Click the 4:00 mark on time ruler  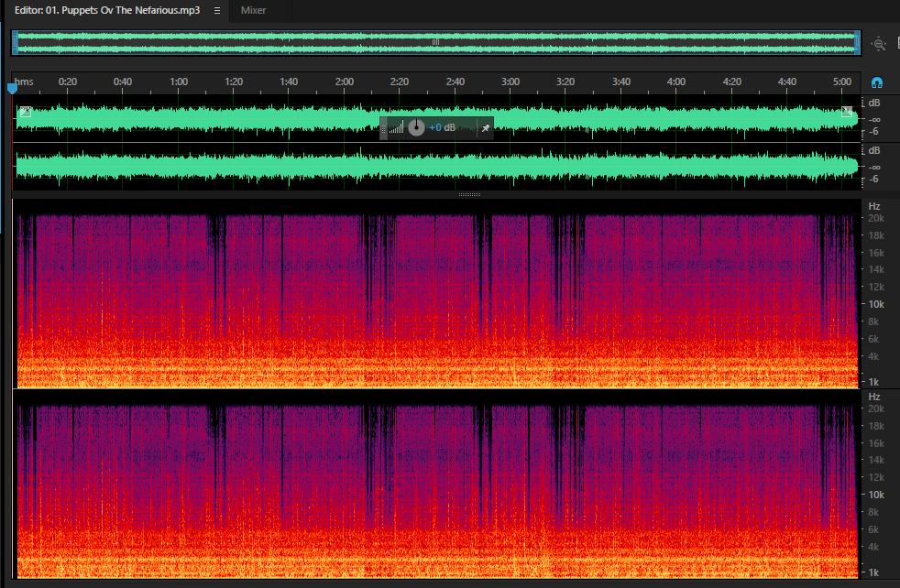pos(676,82)
